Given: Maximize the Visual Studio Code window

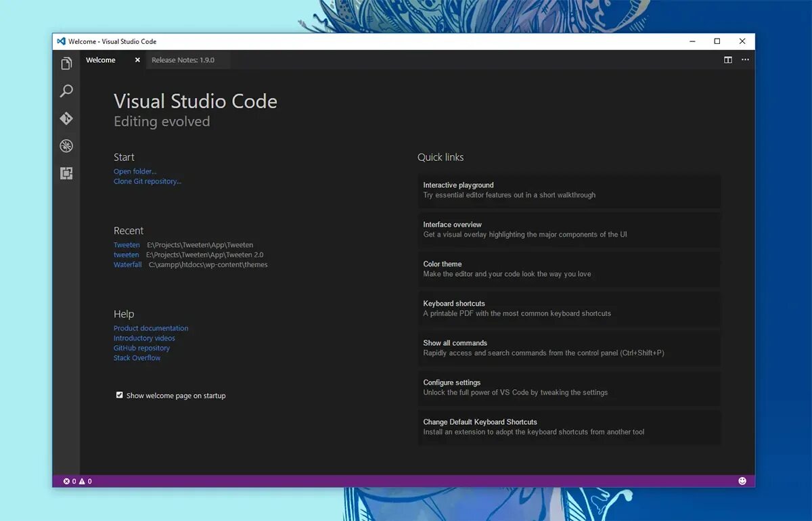Looking at the screenshot, I should pos(717,41).
